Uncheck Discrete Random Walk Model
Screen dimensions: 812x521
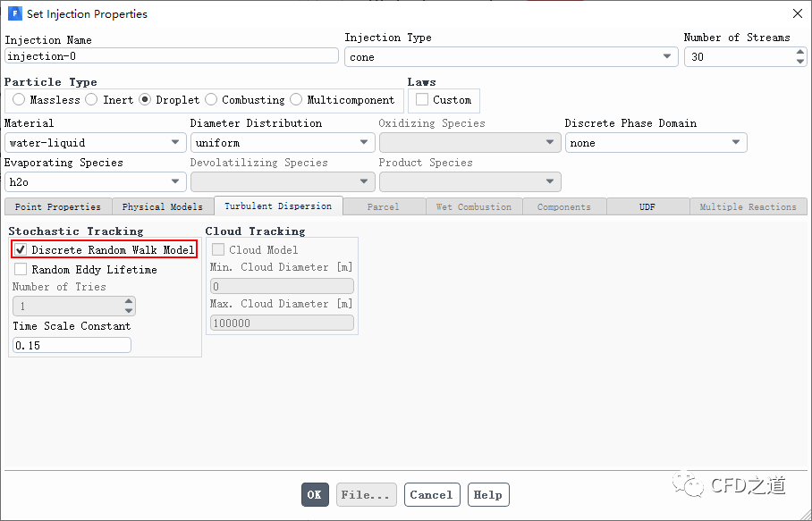coord(21,250)
